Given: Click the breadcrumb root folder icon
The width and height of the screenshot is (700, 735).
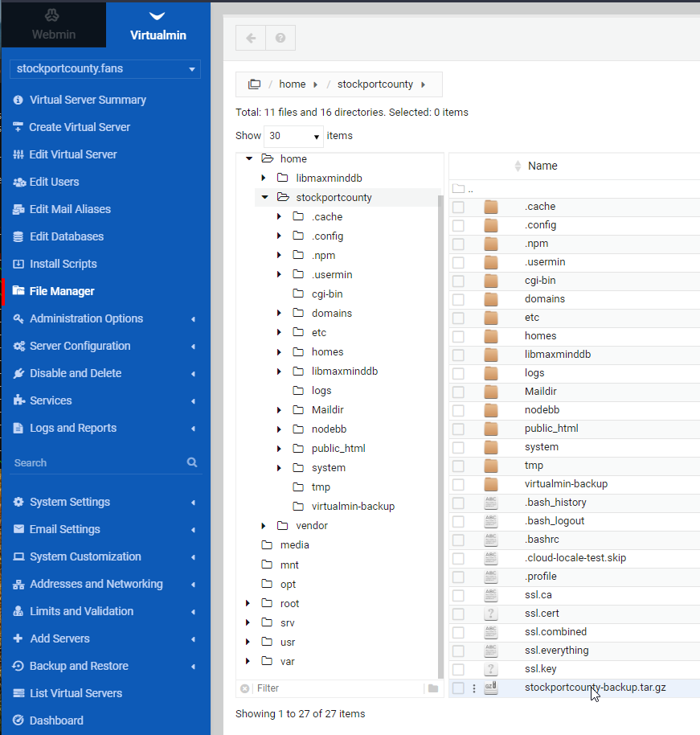Looking at the screenshot, I should [x=255, y=84].
